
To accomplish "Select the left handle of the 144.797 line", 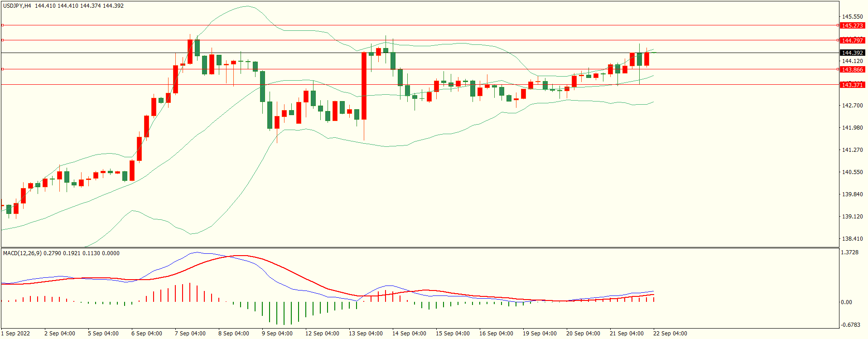I will pos(2,40).
